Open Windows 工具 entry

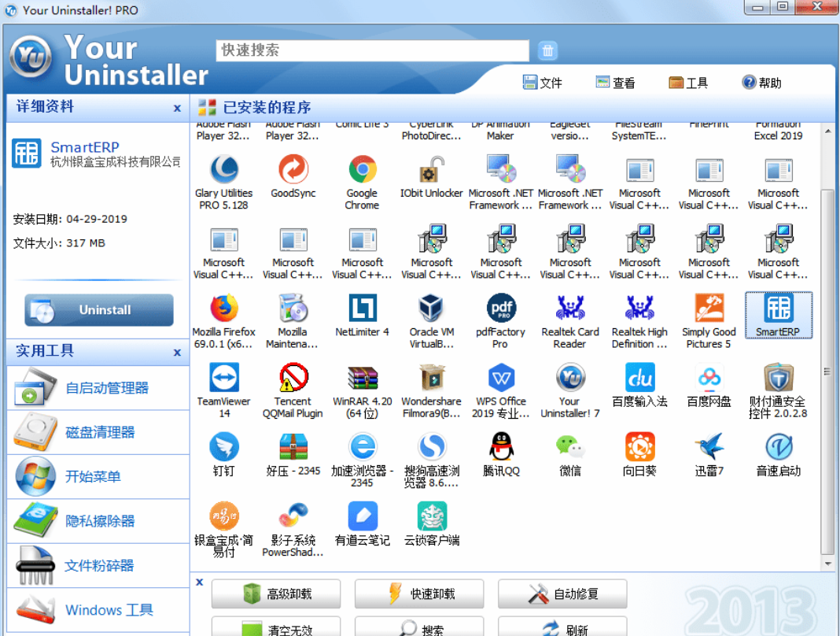point(98,610)
